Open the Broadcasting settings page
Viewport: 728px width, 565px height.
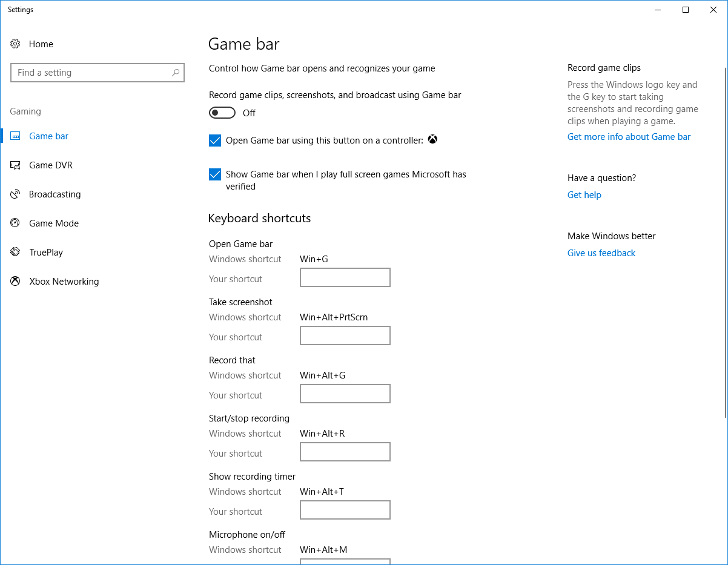pyautogui.click(x=55, y=194)
